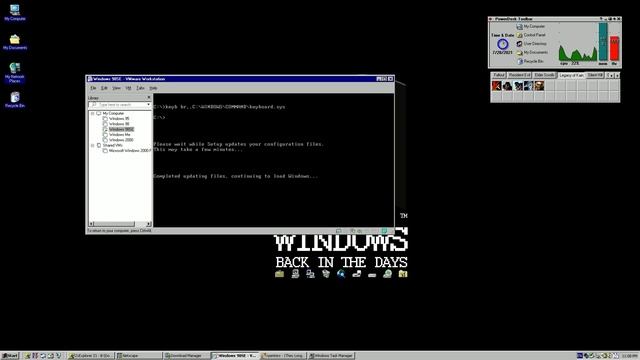This screenshot has height=360, width=640.
Task: Launch first Legacy of Kain game icon
Action: (496, 86)
